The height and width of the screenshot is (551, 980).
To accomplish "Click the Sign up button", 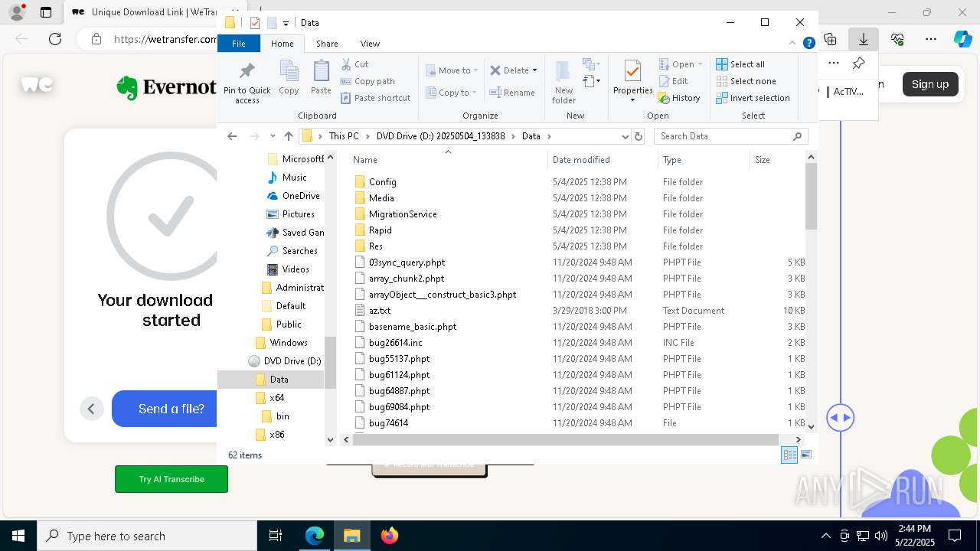I will point(930,84).
